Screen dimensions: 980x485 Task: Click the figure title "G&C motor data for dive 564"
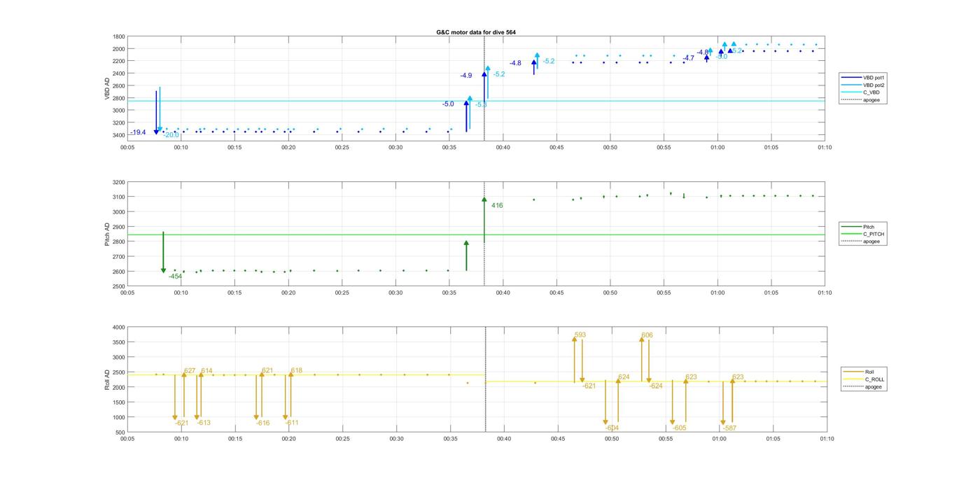476,32
